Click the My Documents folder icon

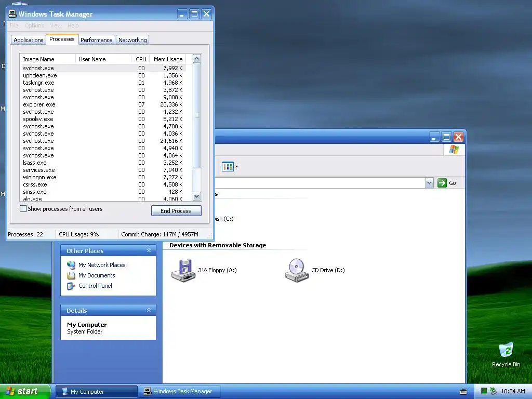coord(71,275)
